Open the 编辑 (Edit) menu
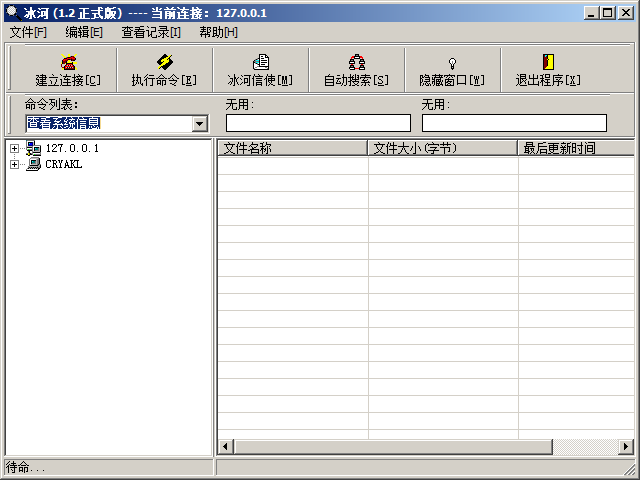The width and height of the screenshot is (640, 480). click(x=84, y=32)
